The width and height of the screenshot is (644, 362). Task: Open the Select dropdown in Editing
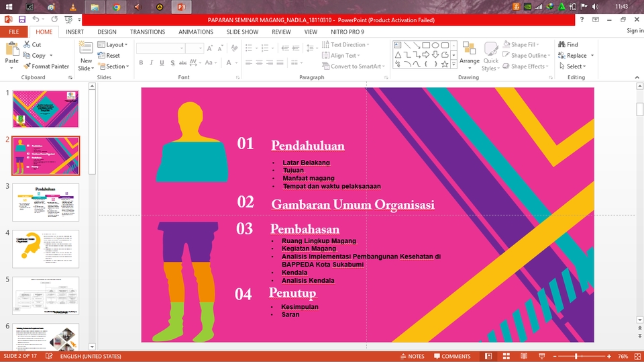tap(572, 66)
